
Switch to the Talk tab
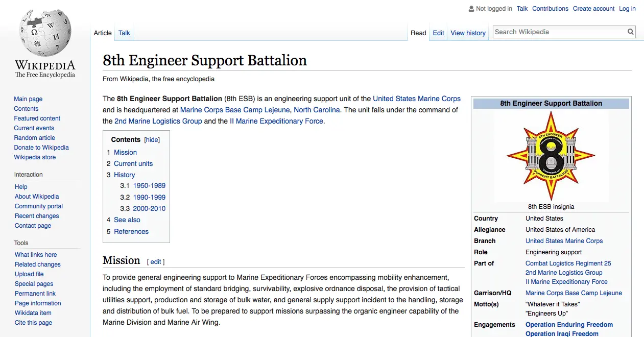(x=124, y=33)
